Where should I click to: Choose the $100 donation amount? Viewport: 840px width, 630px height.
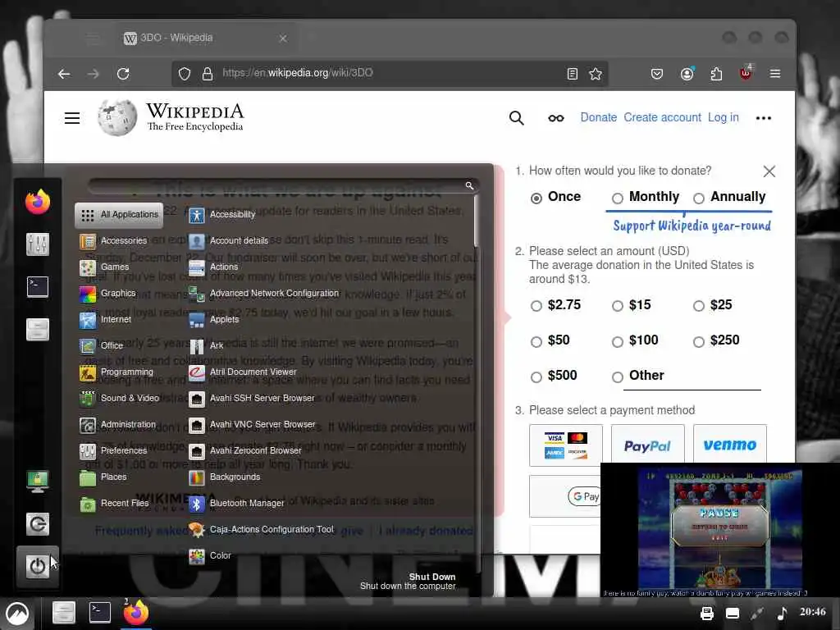618,342
